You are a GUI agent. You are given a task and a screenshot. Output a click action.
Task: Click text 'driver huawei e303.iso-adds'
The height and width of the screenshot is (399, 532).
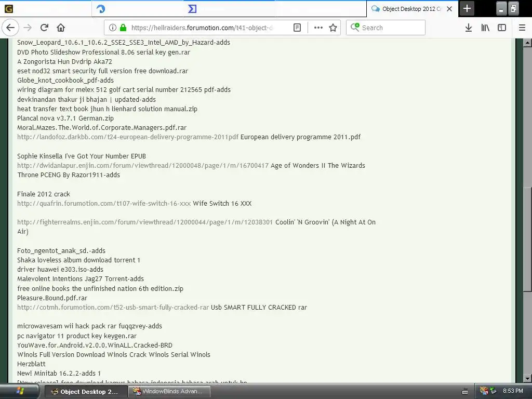point(60,270)
